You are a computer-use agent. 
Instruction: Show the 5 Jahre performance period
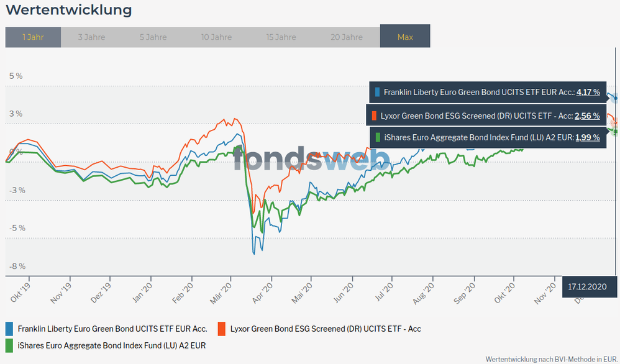click(x=153, y=37)
